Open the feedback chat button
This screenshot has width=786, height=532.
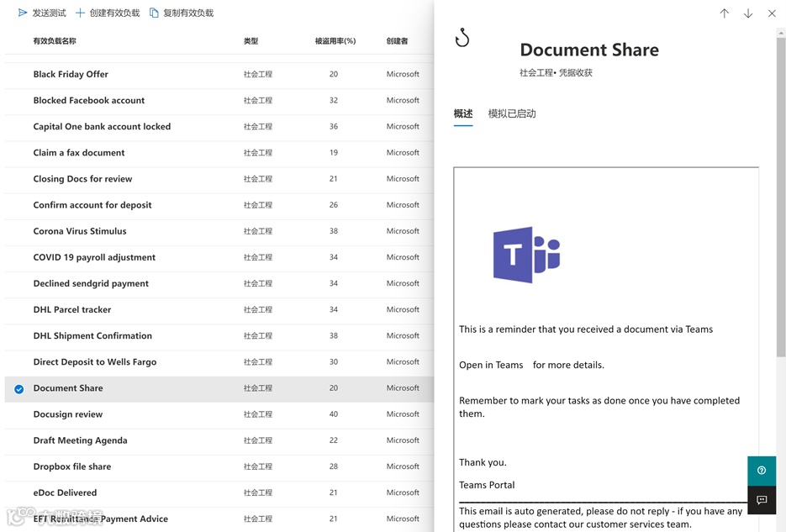762,500
